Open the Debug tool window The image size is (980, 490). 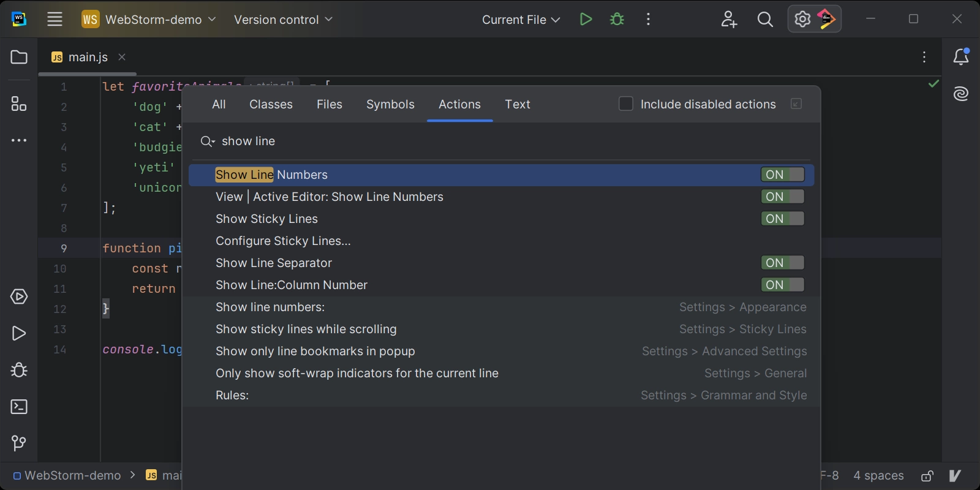[19, 370]
